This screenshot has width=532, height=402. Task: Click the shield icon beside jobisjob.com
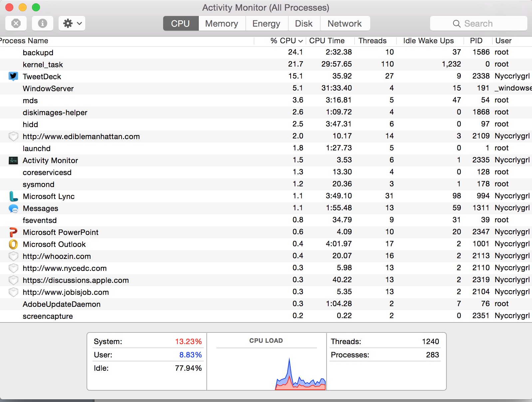pos(13,292)
